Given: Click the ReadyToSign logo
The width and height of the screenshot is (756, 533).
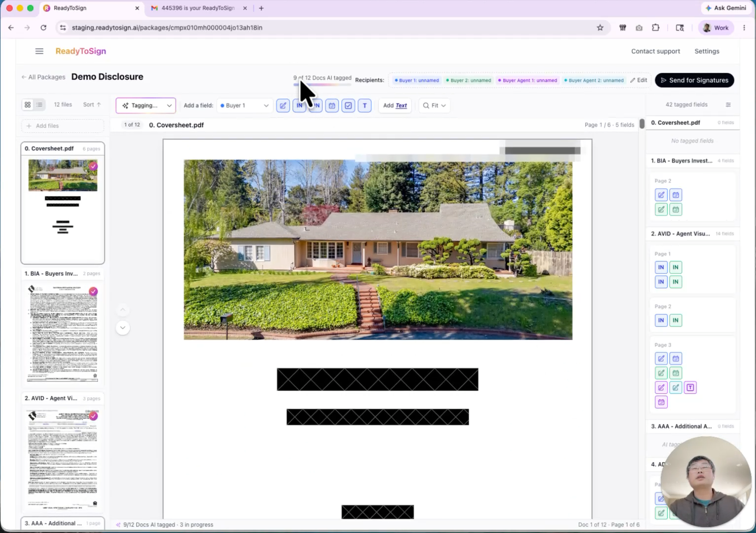Looking at the screenshot, I should [80, 51].
